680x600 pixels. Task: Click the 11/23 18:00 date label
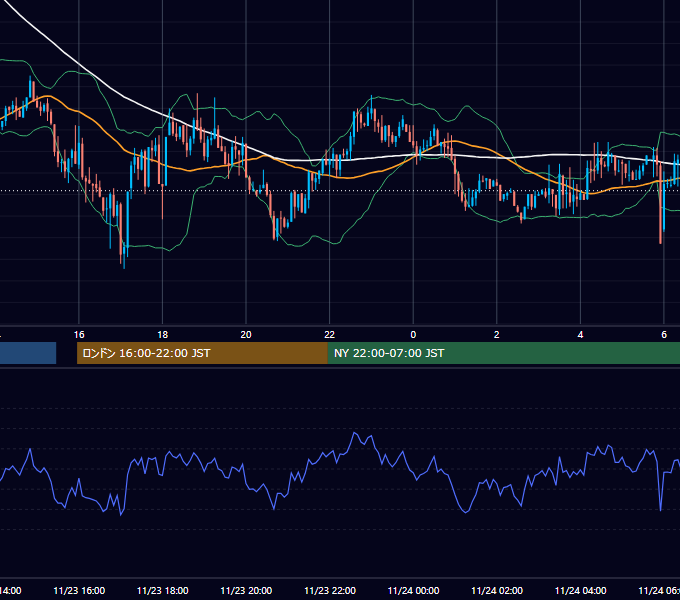click(x=163, y=590)
